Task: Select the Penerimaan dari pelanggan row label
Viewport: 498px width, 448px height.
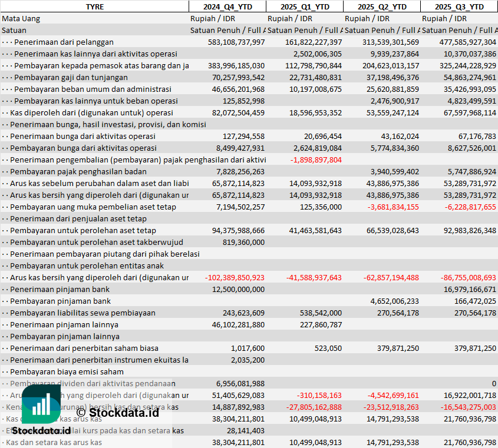Action: (72, 42)
